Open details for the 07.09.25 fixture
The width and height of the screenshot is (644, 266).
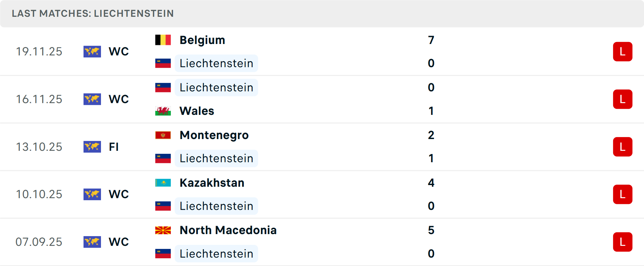pyautogui.click(x=322, y=242)
